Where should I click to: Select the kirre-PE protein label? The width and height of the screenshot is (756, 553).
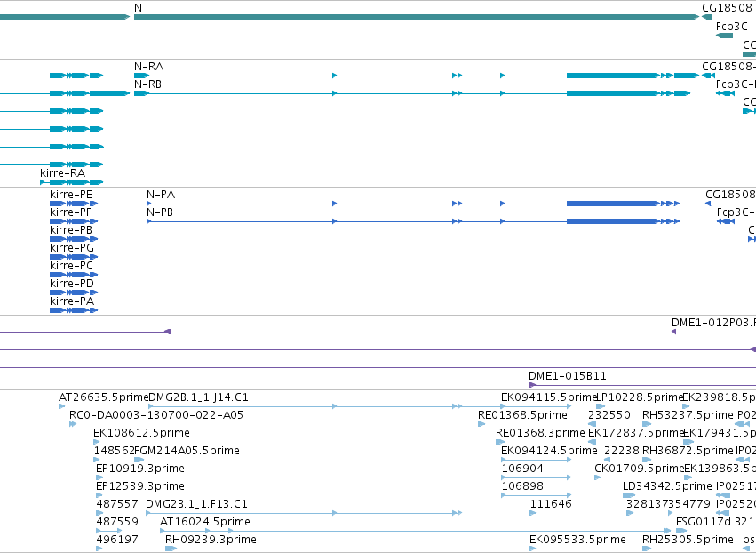71,195
